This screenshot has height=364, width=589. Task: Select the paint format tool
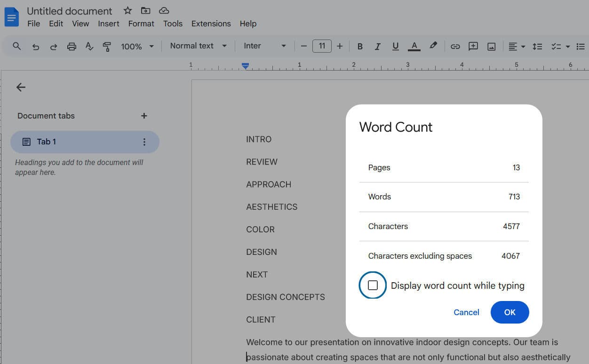click(x=107, y=46)
